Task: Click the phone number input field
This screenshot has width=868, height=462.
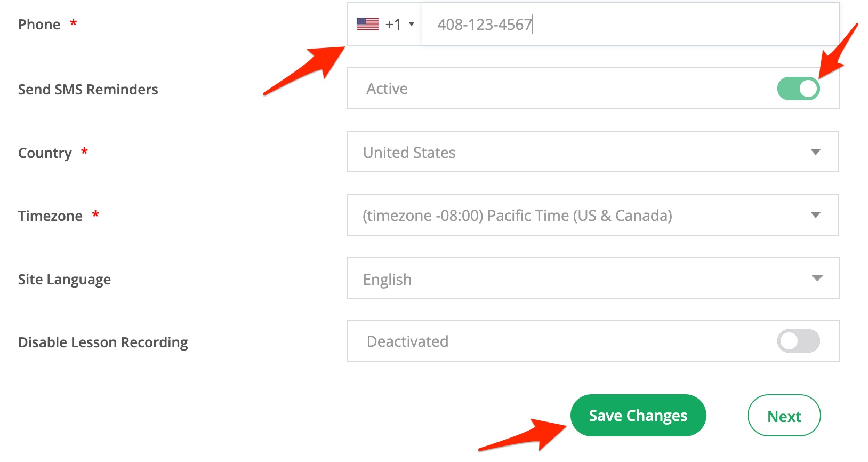Action: 630,24
